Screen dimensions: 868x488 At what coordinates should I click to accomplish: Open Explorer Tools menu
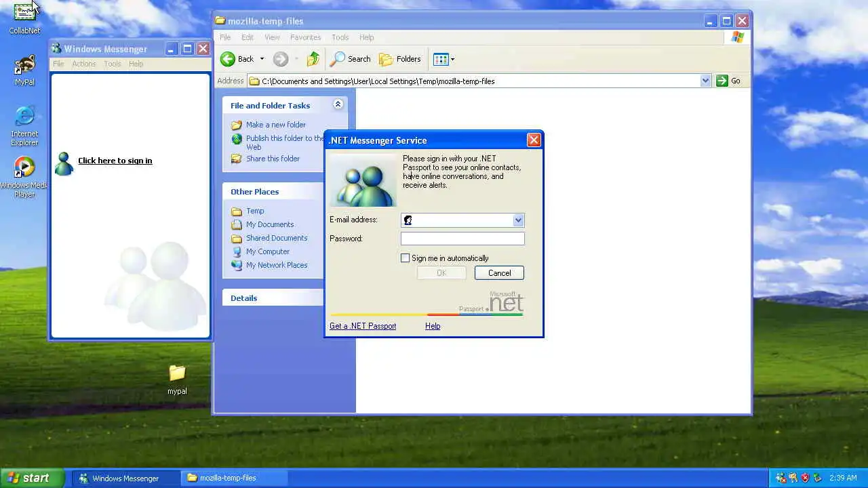(340, 37)
